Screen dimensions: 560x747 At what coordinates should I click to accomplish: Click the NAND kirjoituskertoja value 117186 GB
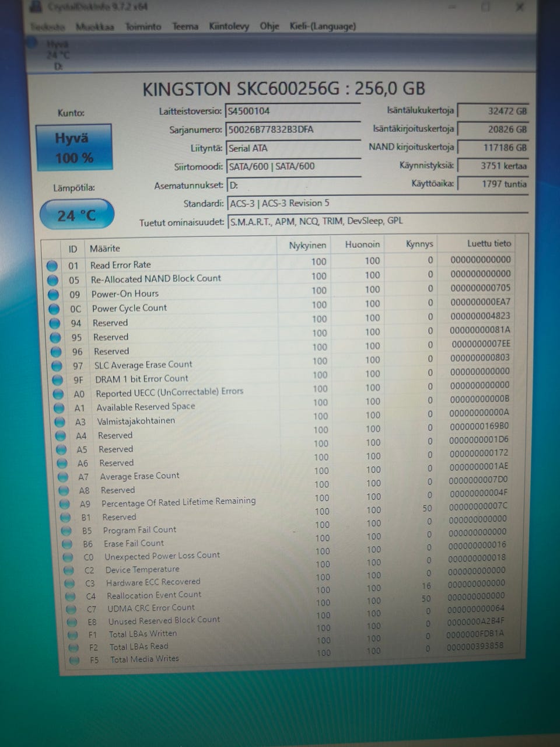point(494,148)
